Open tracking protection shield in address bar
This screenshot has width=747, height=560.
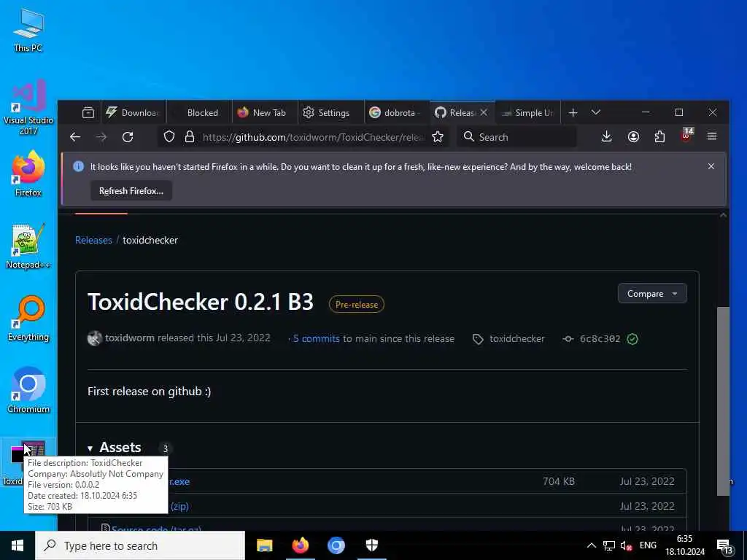[x=169, y=137]
